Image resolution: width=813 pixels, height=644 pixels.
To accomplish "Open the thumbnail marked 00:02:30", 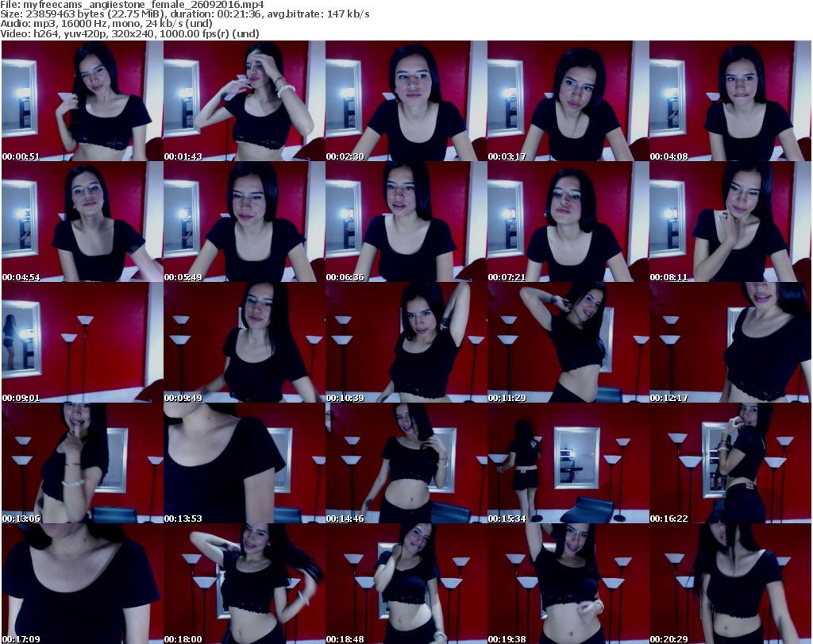I will (406, 101).
